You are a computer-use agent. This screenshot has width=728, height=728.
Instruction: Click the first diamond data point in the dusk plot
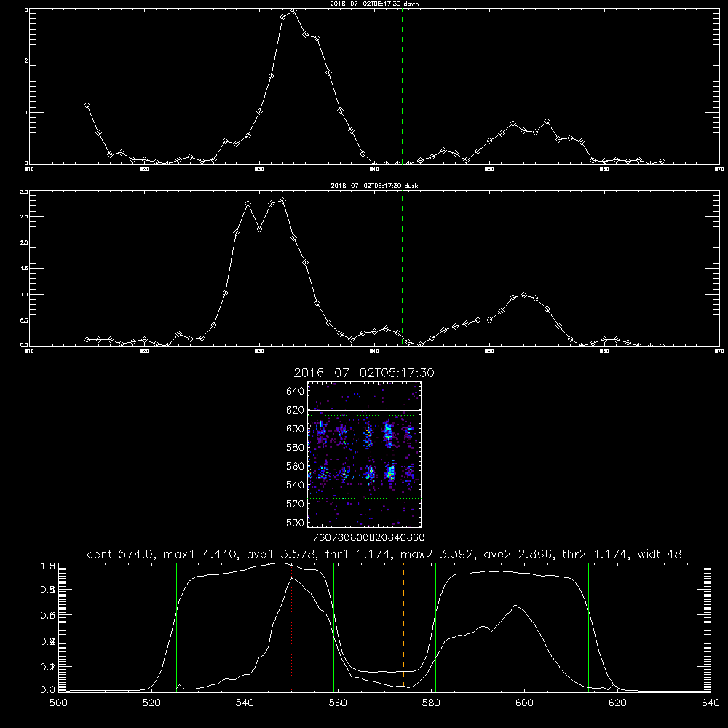[87, 339]
